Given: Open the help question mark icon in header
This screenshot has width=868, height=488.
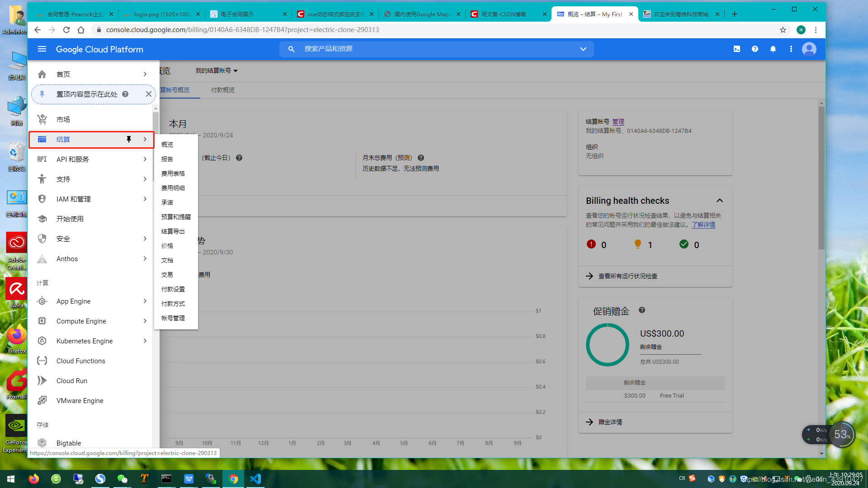Looking at the screenshot, I should tap(755, 49).
